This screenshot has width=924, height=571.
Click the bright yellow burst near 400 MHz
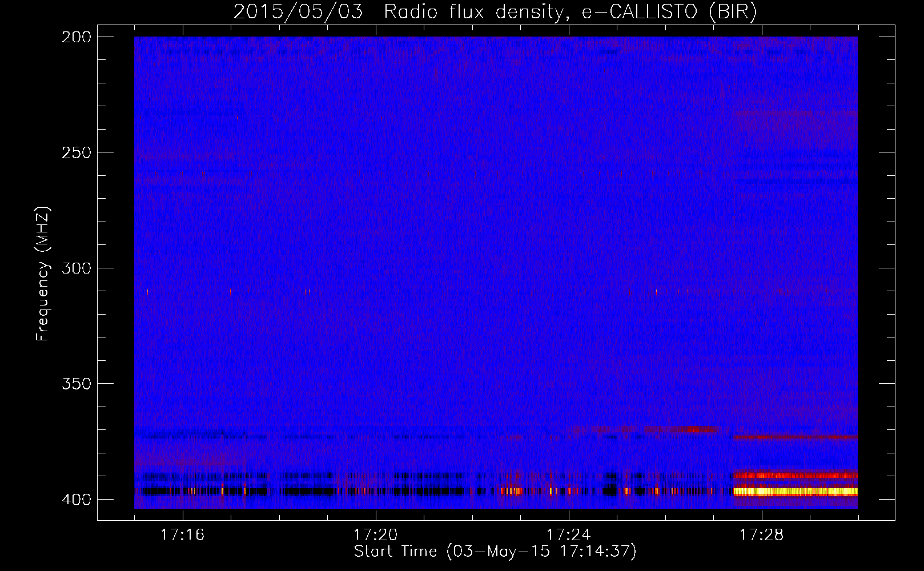795,491
